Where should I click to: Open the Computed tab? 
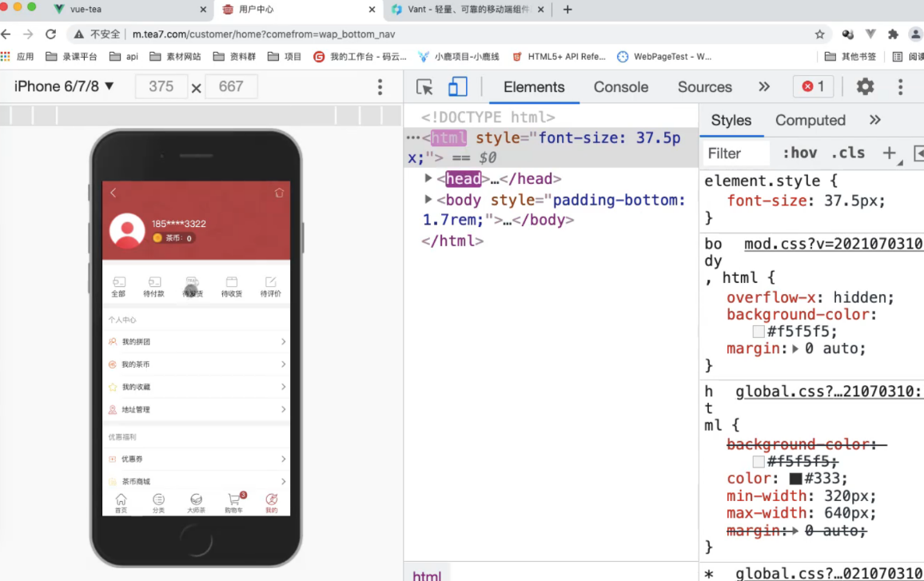810,120
